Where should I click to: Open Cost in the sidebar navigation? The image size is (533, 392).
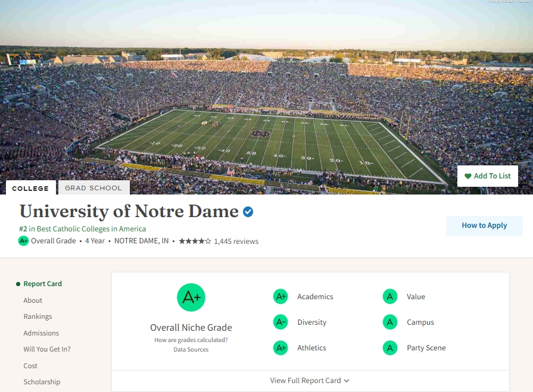pyautogui.click(x=30, y=366)
